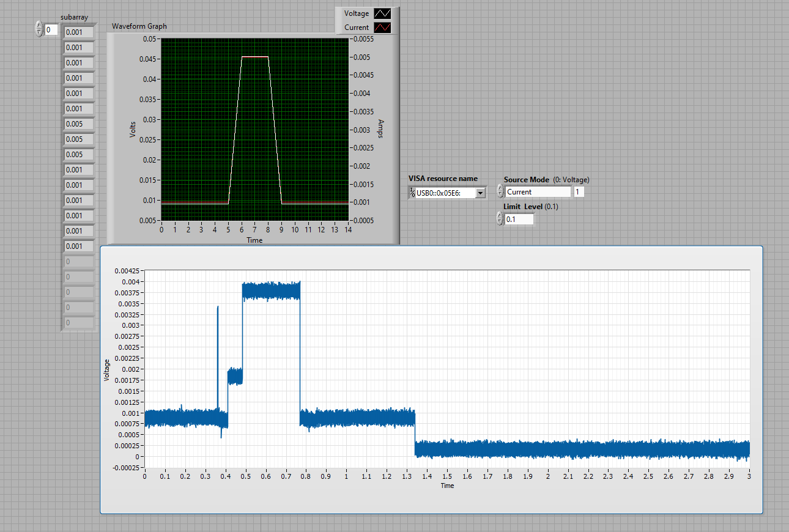Open the VISA resource name dropdown arrow
Screen dimensions: 789x532
(480, 193)
